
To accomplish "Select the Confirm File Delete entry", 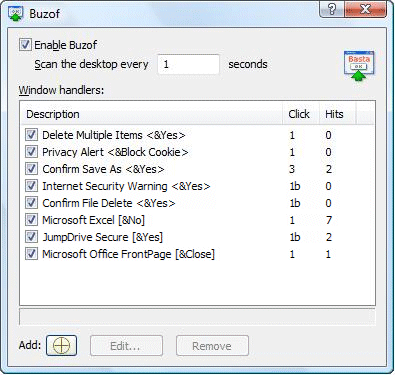I will [197, 203].
